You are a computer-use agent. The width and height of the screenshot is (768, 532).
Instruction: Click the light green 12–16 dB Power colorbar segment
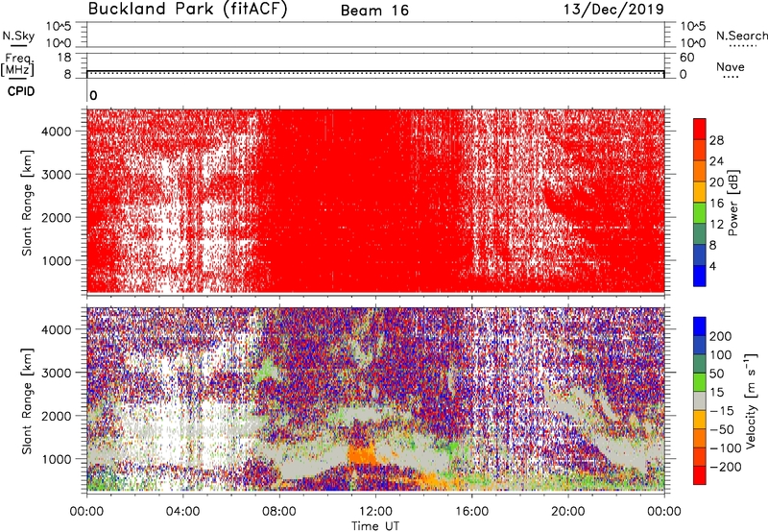click(x=700, y=212)
